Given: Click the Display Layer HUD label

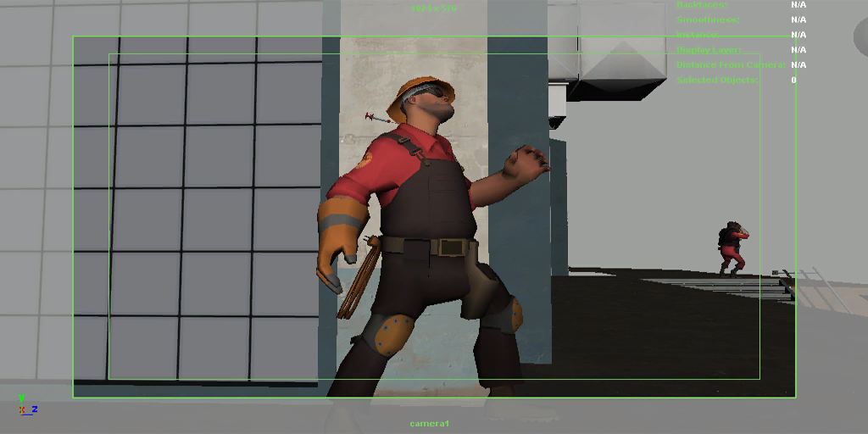Looking at the screenshot, I should click(709, 50).
